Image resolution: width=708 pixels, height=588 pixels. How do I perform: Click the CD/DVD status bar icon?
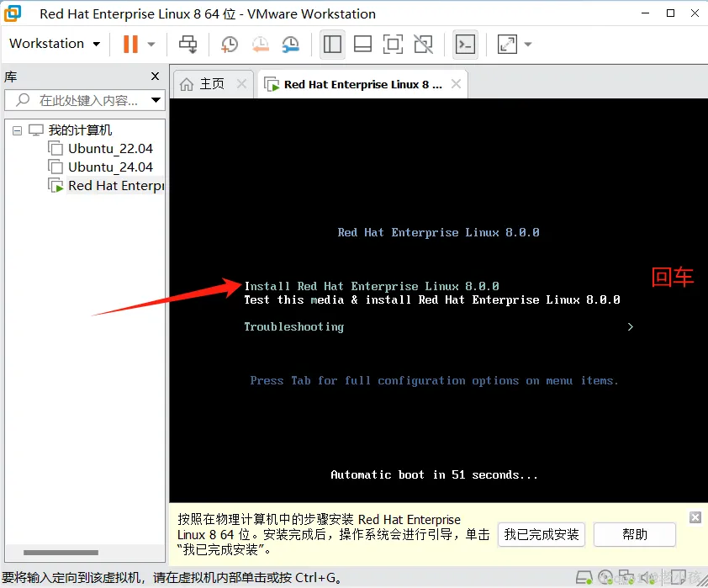click(605, 577)
